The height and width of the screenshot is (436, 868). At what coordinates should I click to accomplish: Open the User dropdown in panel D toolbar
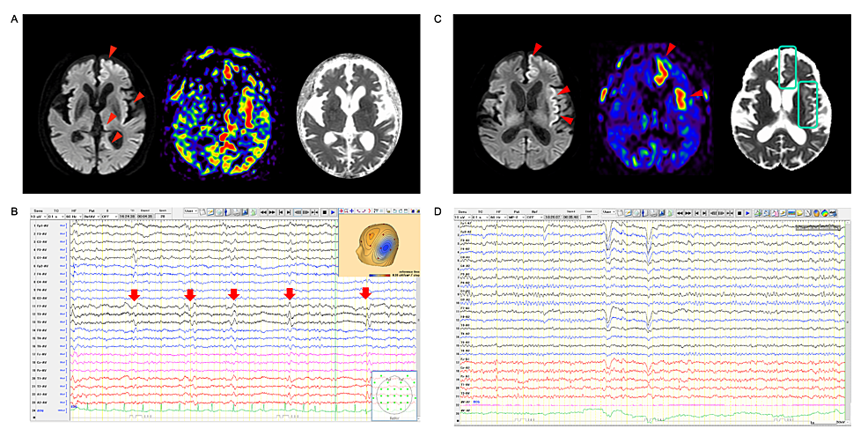[609, 211]
